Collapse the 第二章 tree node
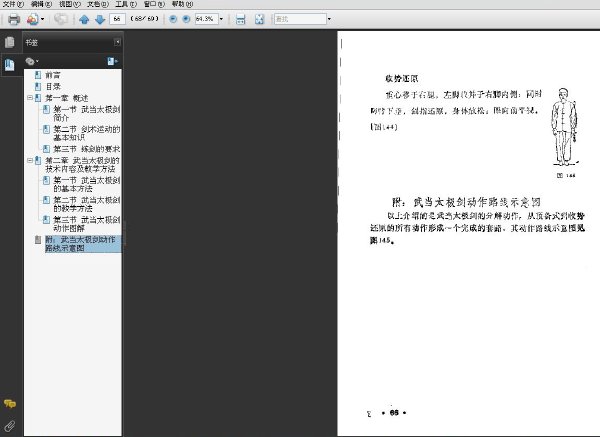Screen dimensions: 600x437 point(30,160)
